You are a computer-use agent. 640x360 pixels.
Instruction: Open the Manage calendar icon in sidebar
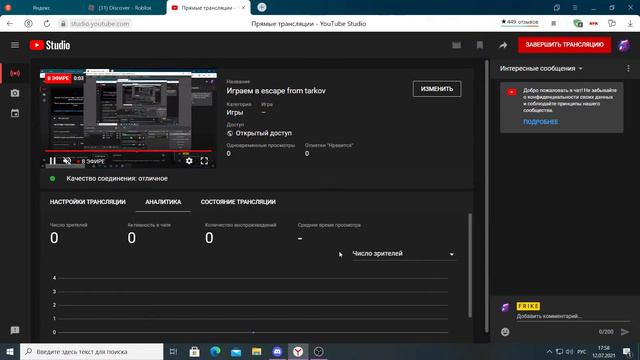click(x=15, y=113)
